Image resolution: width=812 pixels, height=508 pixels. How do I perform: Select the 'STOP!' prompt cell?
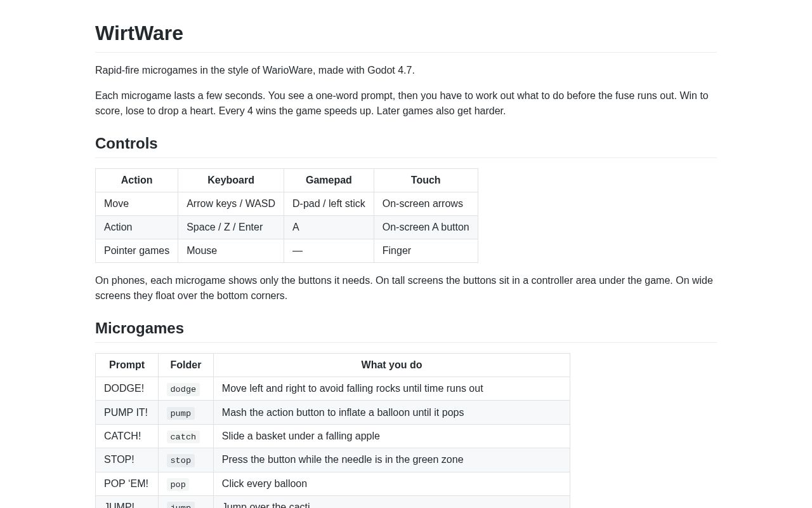point(127,460)
